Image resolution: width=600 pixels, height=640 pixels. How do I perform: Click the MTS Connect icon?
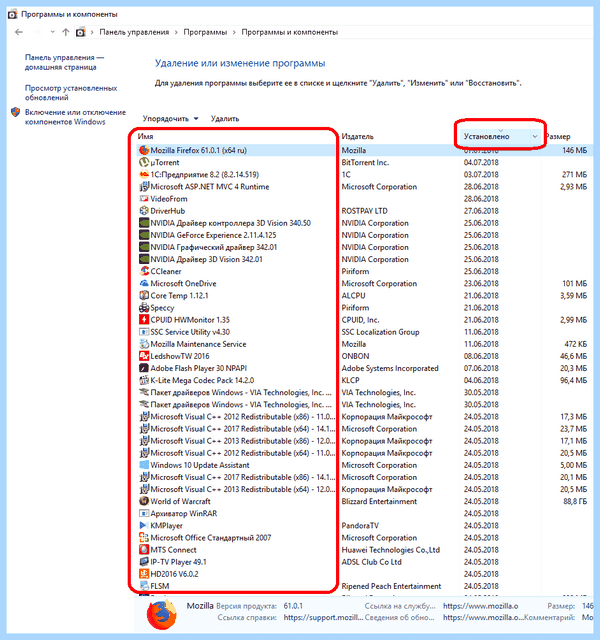144,550
